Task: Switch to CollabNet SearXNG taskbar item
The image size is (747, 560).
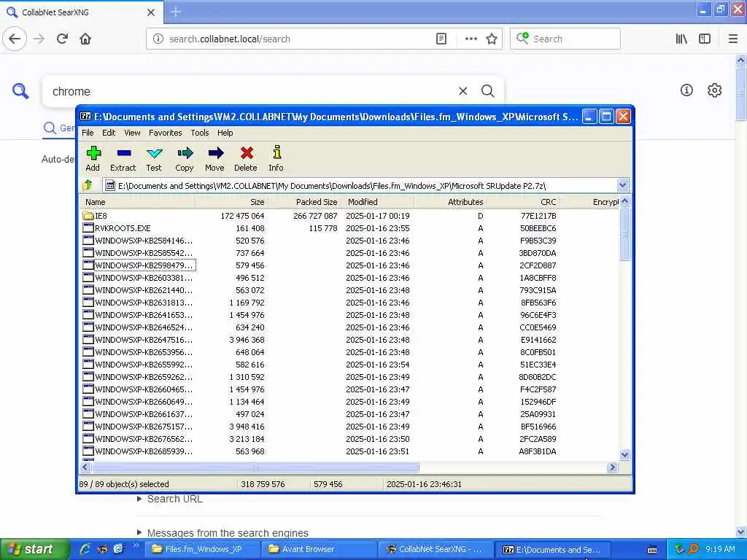Action: (436, 549)
